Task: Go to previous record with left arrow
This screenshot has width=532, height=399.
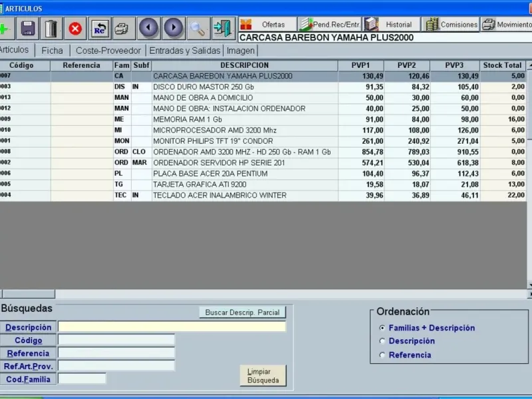Action: [x=148, y=28]
